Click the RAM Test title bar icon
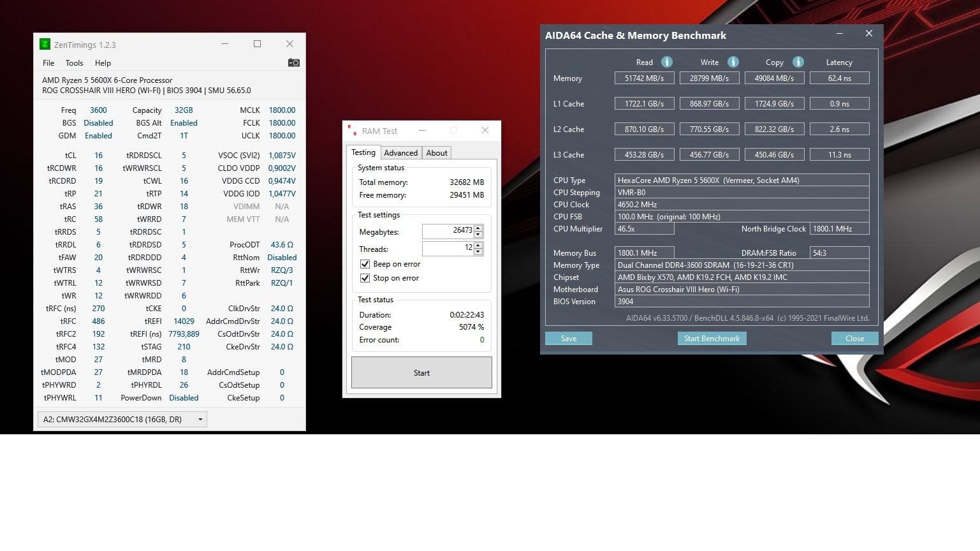The height and width of the screenshot is (551, 980). (x=351, y=130)
